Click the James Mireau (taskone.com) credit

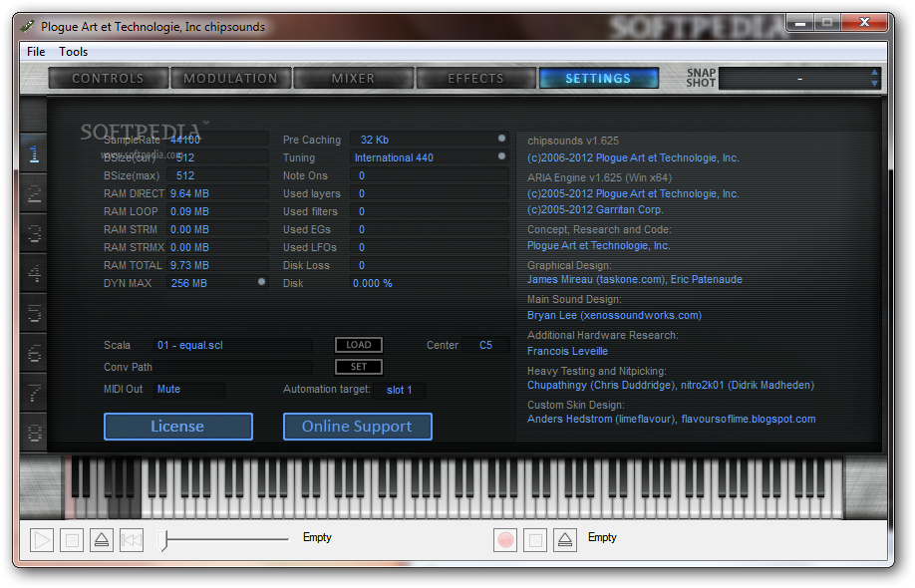click(596, 279)
